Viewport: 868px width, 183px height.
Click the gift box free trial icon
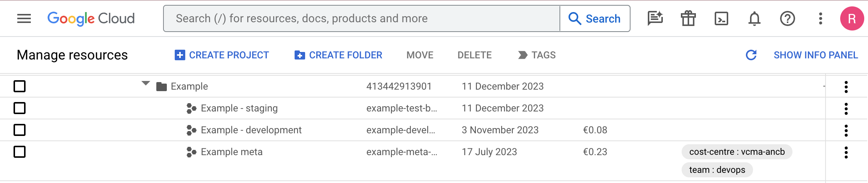[688, 18]
